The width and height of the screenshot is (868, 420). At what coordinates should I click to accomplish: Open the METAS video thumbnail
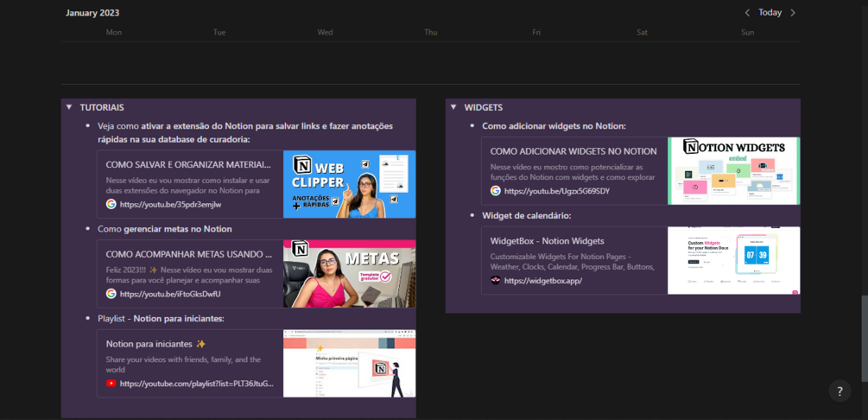point(349,274)
